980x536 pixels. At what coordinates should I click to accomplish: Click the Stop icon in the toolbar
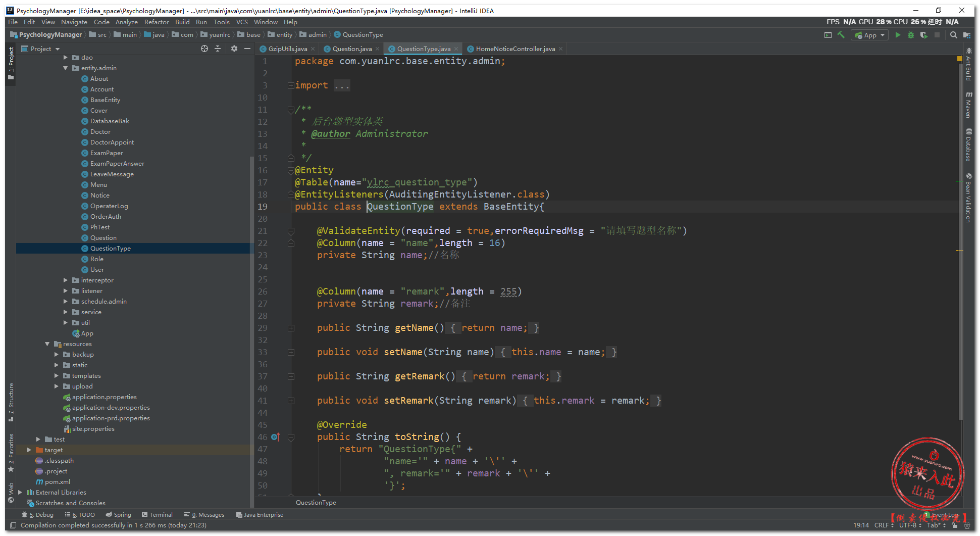(x=937, y=35)
